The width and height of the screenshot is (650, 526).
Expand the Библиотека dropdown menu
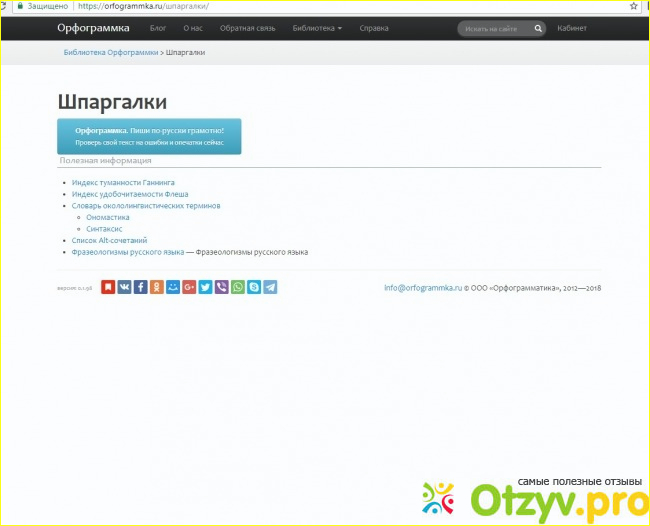(317, 28)
